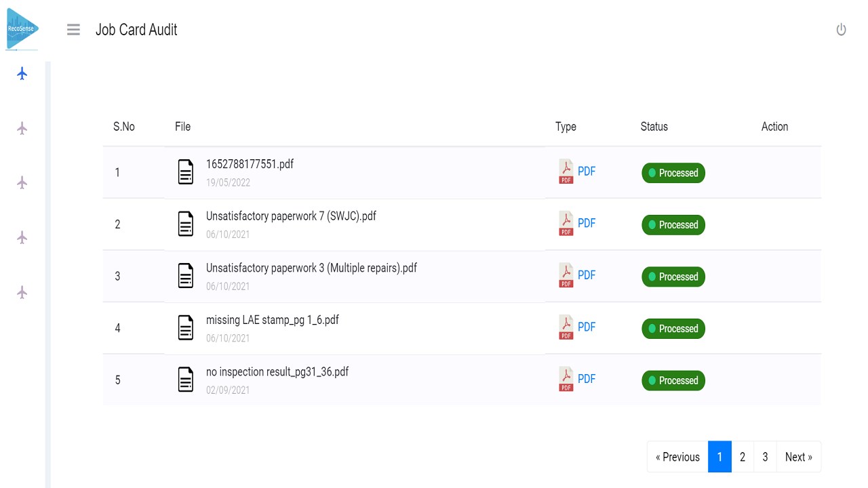Click the Status column header
Viewport: 868px width, 488px height.
pos(654,127)
